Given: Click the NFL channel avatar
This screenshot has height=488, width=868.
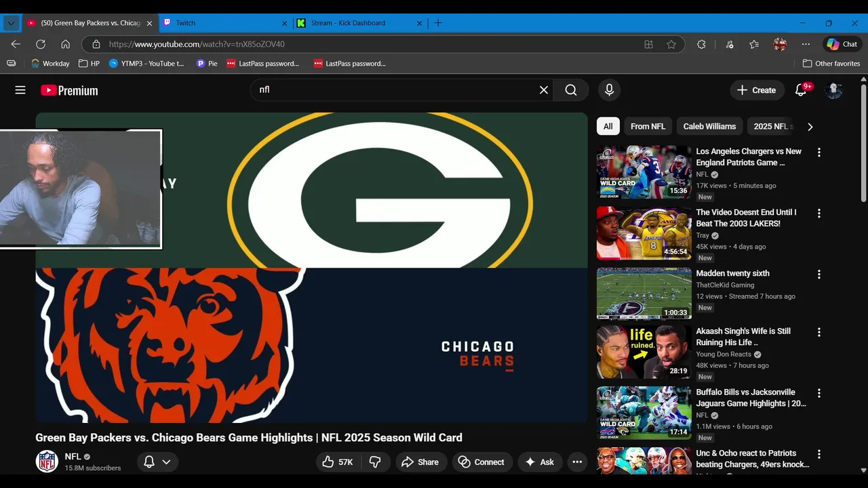Looking at the screenshot, I should tap(47, 462).
